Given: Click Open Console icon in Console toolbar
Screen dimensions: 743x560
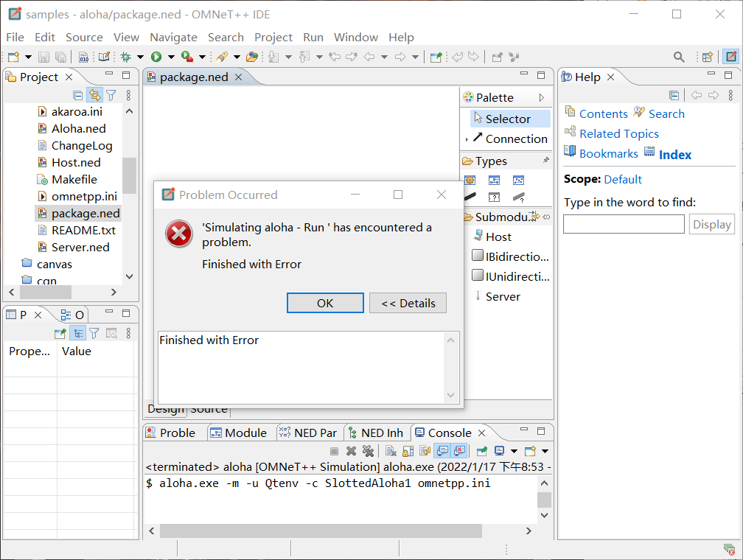Looking at the screenshot, I should click(x=530, y=451).
